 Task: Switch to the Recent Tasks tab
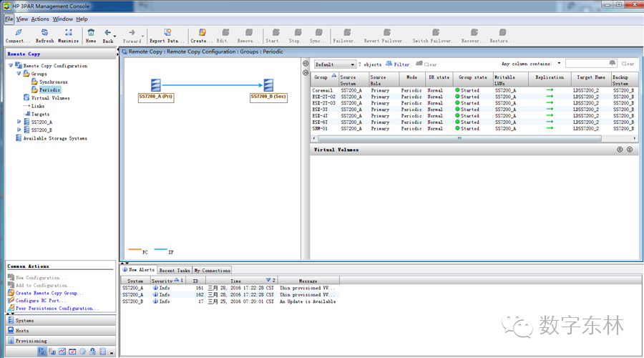[175, 271]
